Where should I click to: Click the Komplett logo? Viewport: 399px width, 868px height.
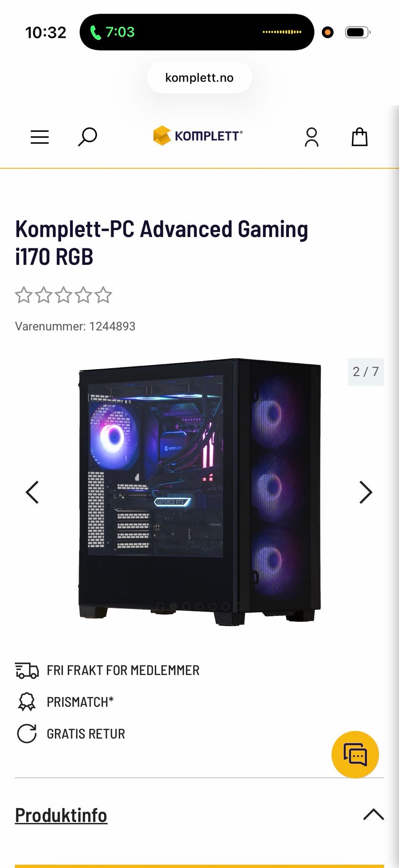coord(198,136)
